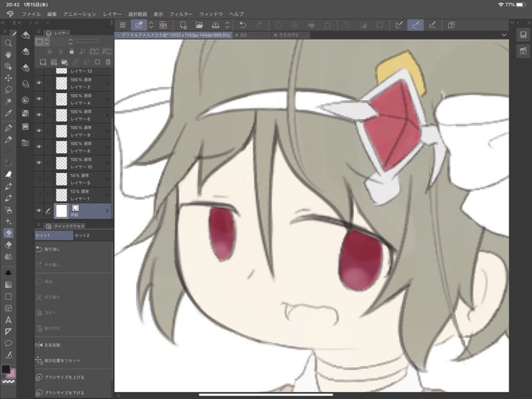This screenshot has width=532, height=399.
Task: Hide layer レイヤー 3
Action: coord(39,83)
